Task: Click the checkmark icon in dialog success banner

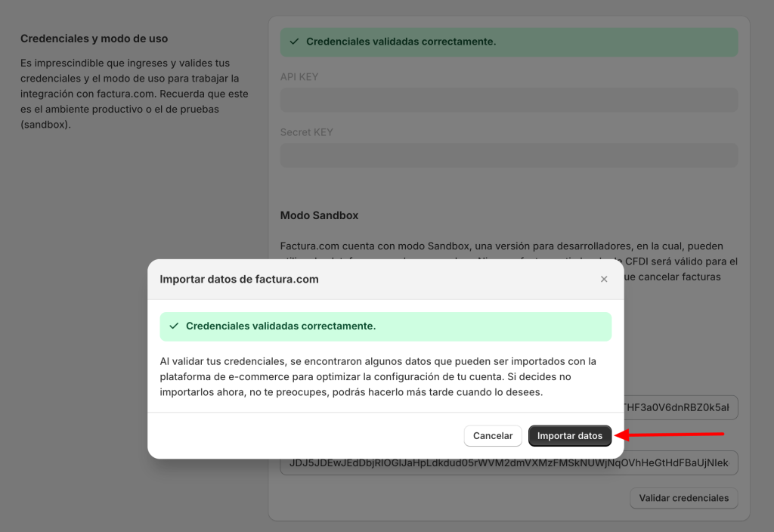Action: pyautogui.click(x=174, y=326)
